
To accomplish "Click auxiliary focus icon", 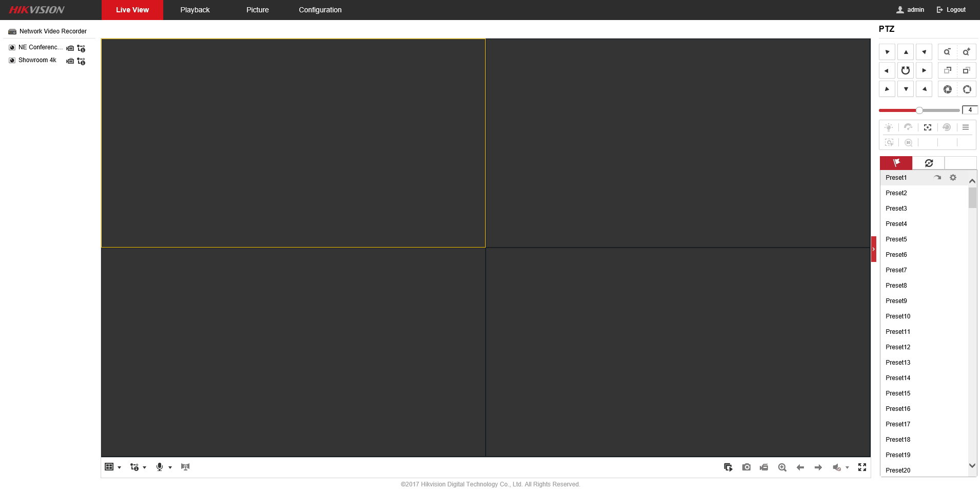I will click(x=928, y=127).
